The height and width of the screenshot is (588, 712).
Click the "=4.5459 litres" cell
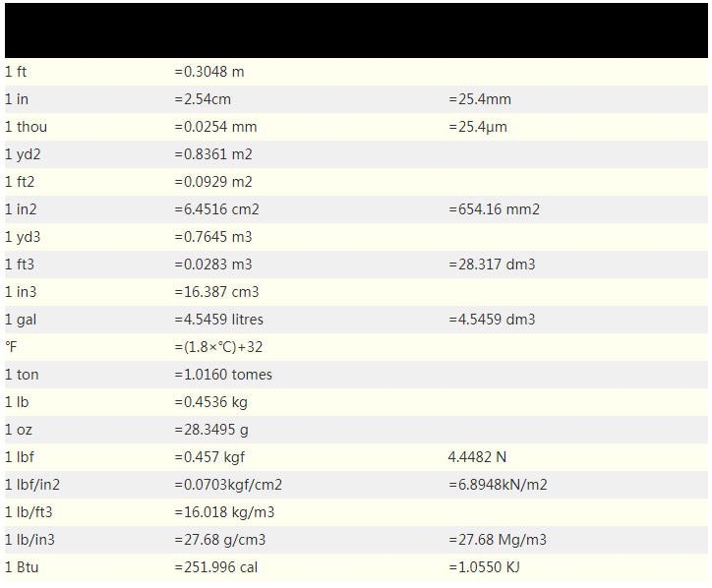(218, 320)
